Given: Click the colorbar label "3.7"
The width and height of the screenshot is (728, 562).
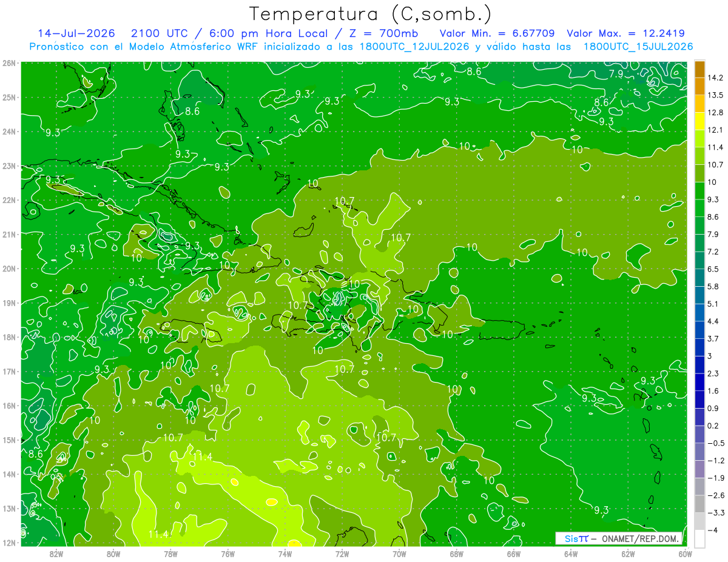Looking at the screenshot, I should [x=713, y=339].
